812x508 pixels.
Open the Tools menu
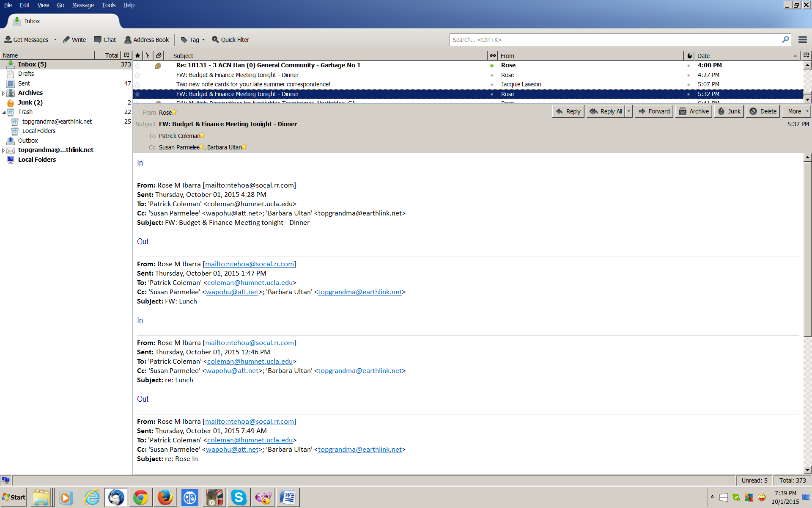pos(108,5)
